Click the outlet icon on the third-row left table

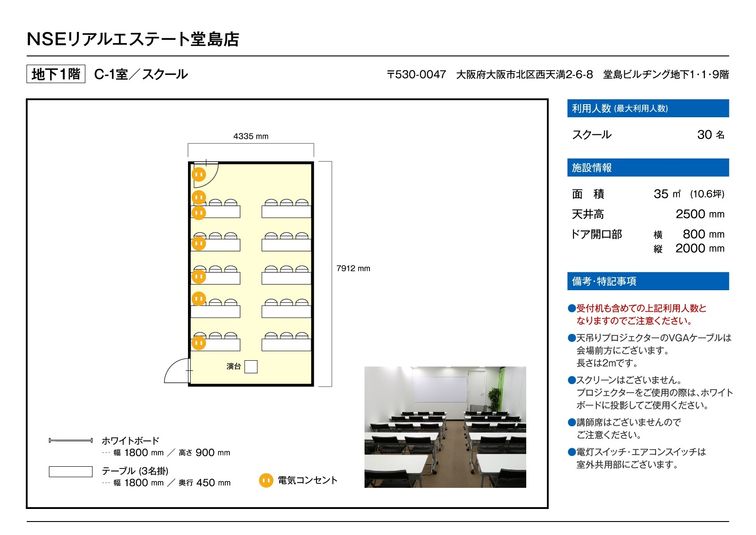click(x=199, y=276)
